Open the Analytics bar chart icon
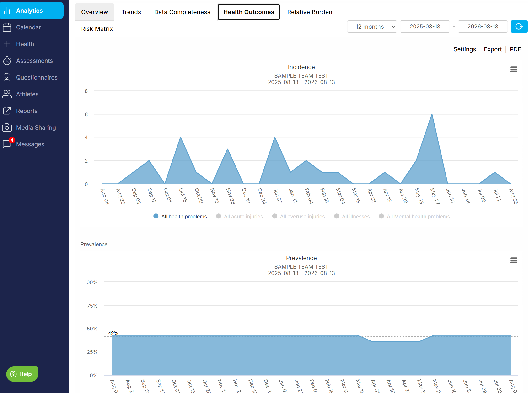Screen dimensions: 532x393 pyautogui.click(x=7, y=11)
